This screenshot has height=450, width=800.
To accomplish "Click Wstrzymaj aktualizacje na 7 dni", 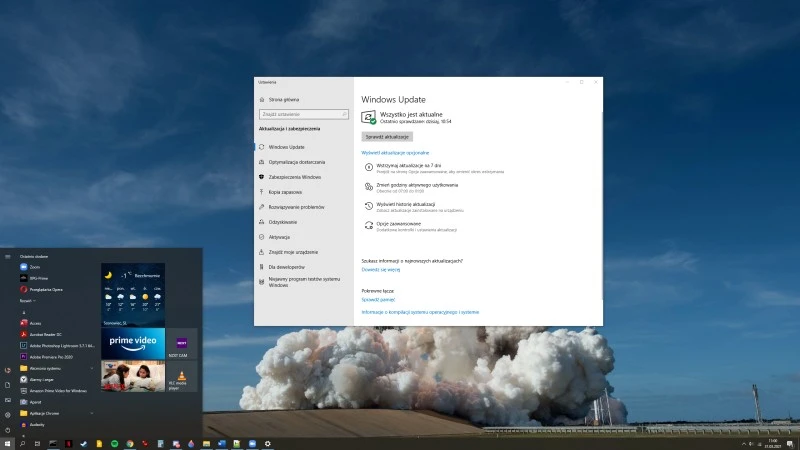I will pos(409,165).
